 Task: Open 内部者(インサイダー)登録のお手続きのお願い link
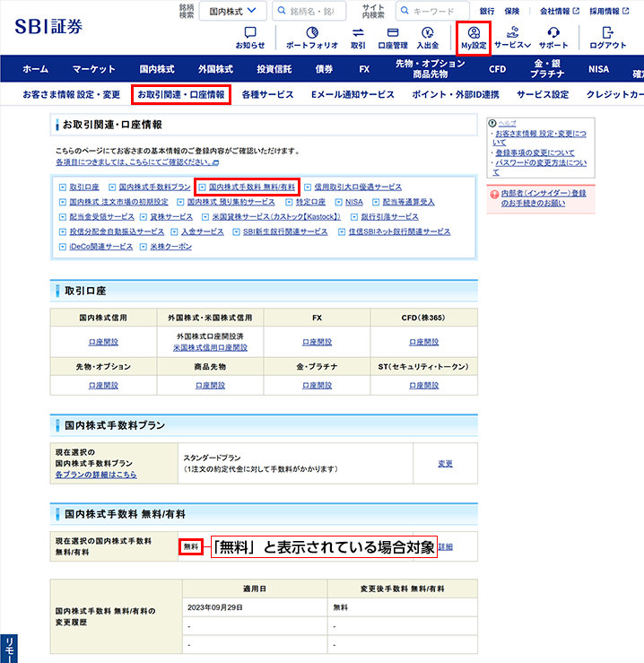544,198
